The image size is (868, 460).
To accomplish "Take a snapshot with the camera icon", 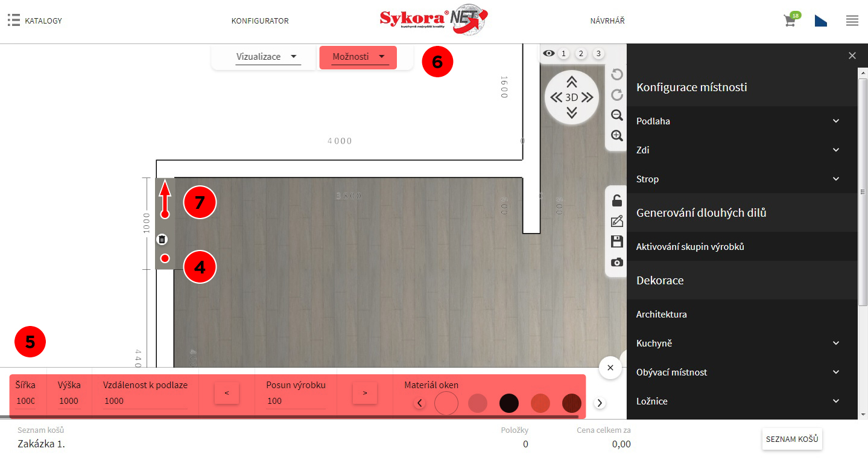I will 616,263.
